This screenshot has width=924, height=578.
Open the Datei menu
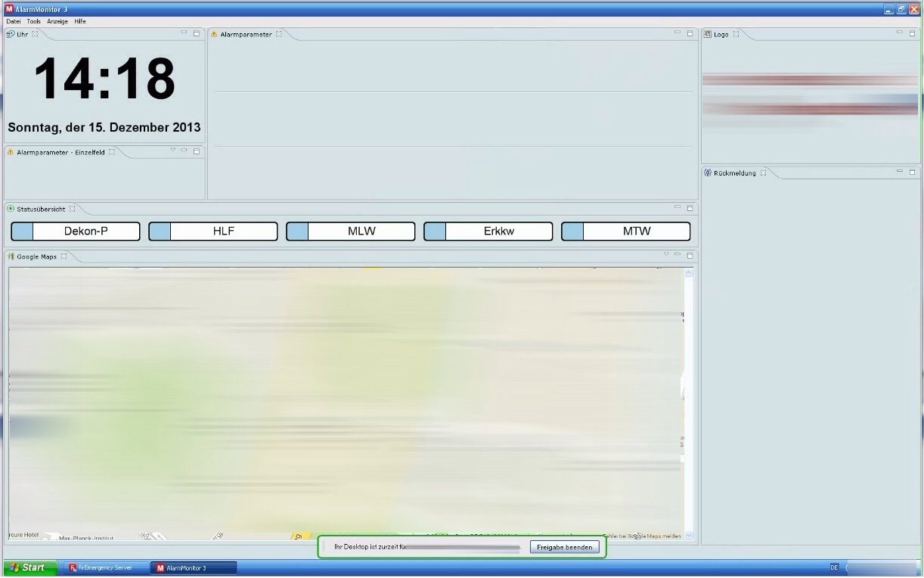(14, 21)
